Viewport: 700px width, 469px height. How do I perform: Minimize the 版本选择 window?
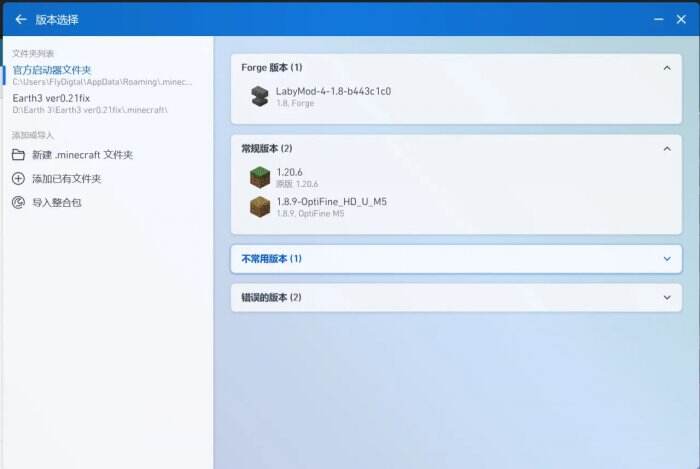[658, 19]
